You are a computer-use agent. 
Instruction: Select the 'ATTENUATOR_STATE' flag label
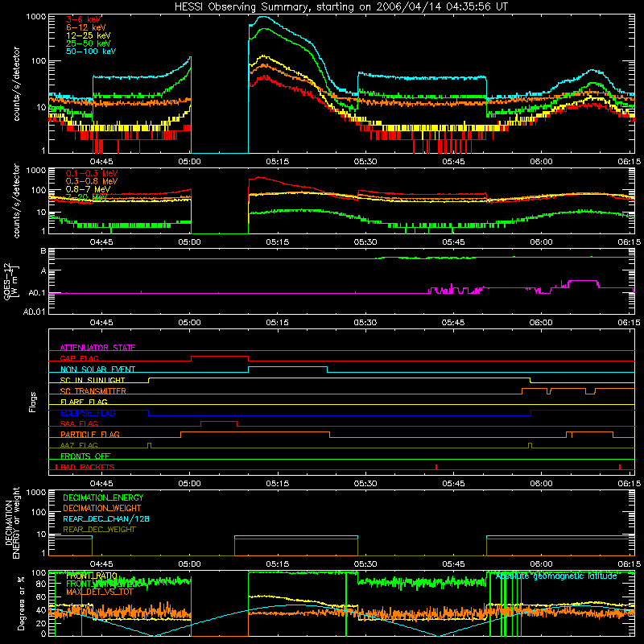pyautogui.click(x=97, y=348)
